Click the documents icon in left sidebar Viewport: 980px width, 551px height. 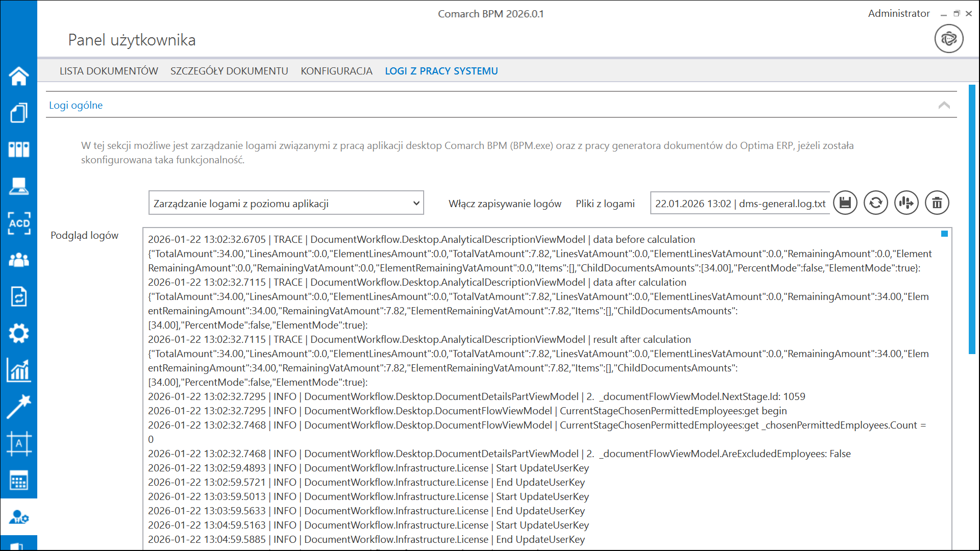[x=19, y=113]
